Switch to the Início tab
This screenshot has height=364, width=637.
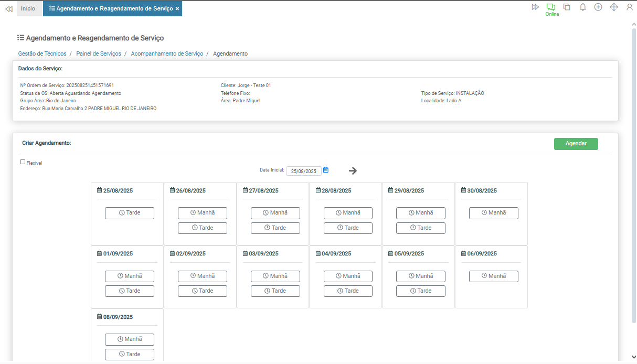(x=28, y=8)
